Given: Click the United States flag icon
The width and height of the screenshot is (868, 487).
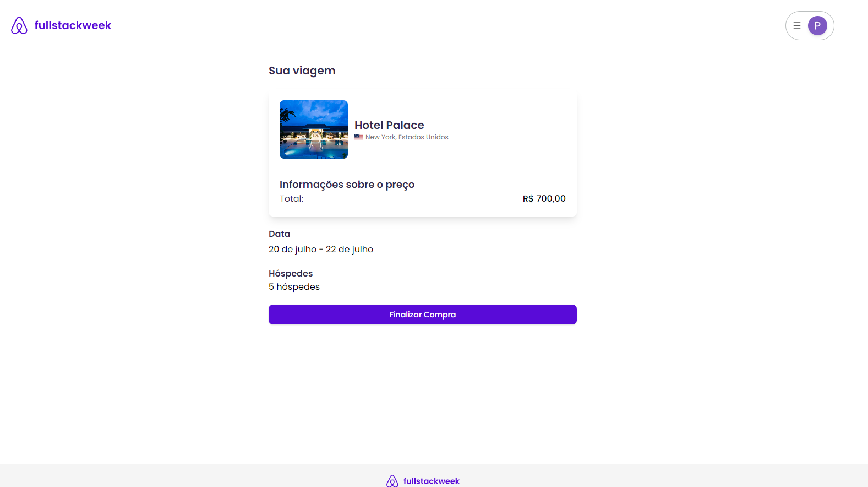Looking at the screenshot, I should click(x=359, y=137).
